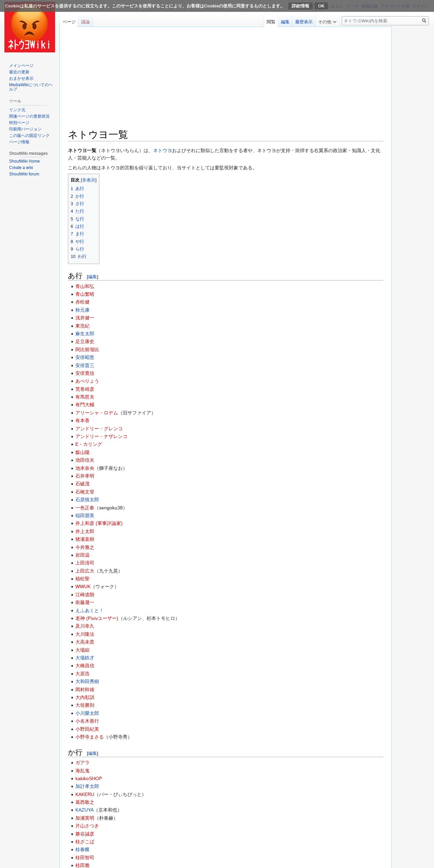Open 印刷用バージョン link
The width and height of the screenshot is (434, 868).
tap(25, 129)
